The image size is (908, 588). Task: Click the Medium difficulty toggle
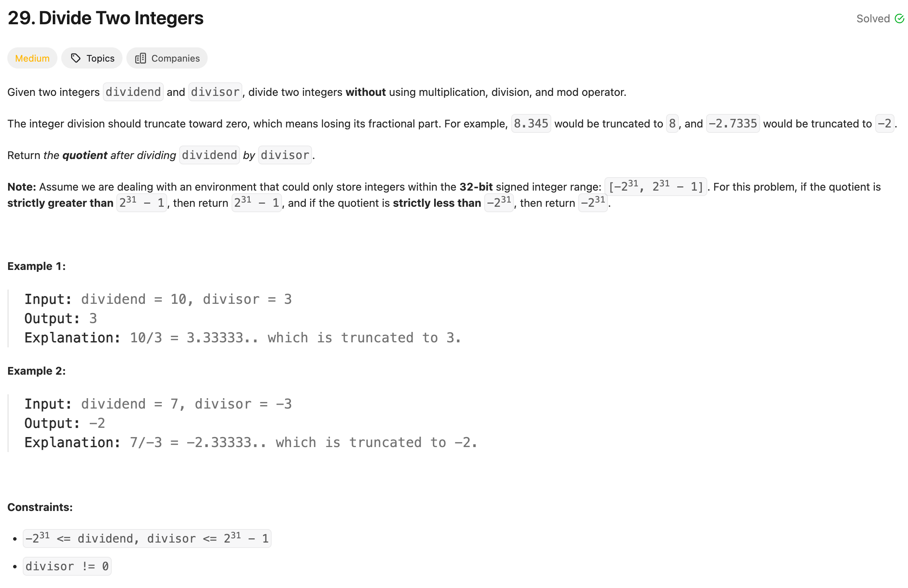click(x=32, y=58)
